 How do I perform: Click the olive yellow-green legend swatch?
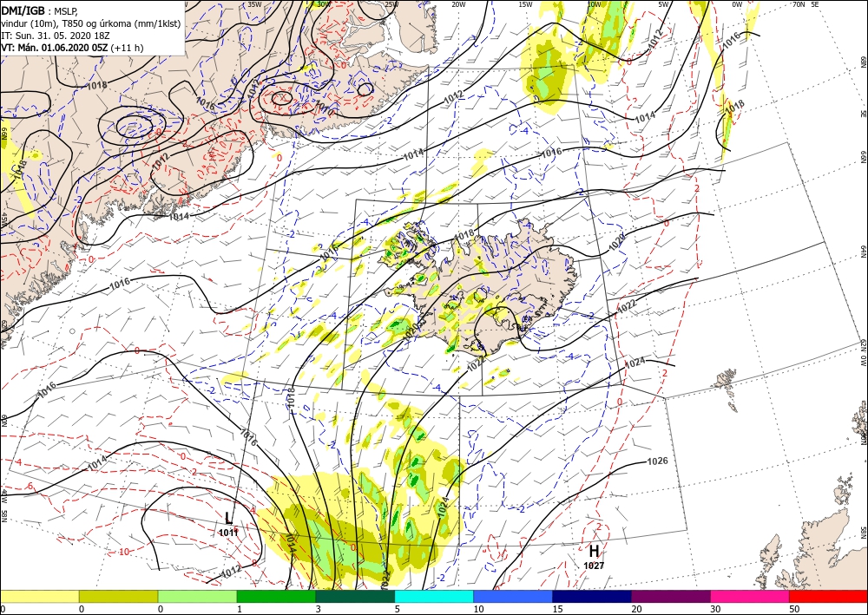point(118,596)
